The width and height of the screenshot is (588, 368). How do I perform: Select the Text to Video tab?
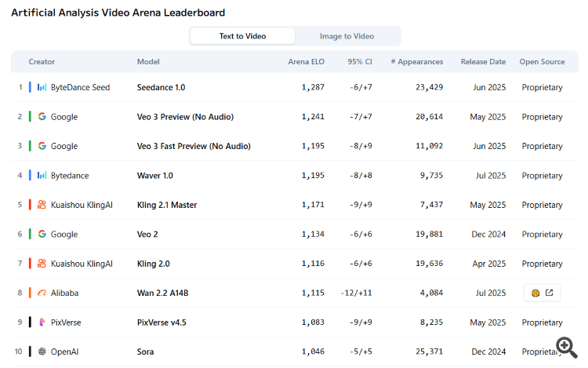[x=242, y=36]
